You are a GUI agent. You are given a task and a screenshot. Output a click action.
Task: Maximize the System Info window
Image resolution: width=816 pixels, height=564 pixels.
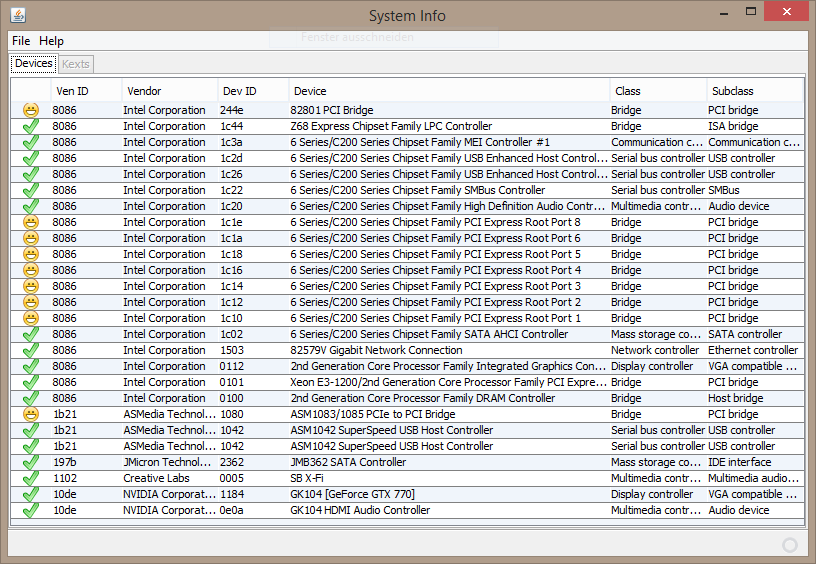[750, 11]
